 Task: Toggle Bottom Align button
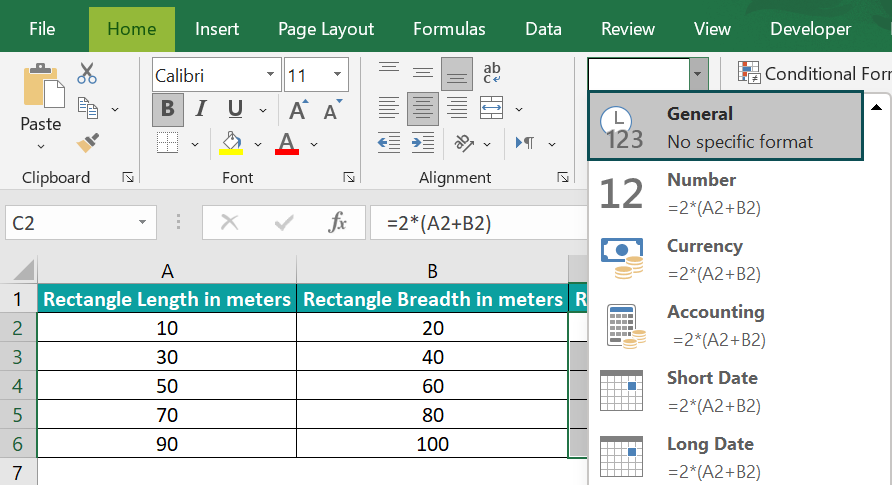tap(457, 74)
